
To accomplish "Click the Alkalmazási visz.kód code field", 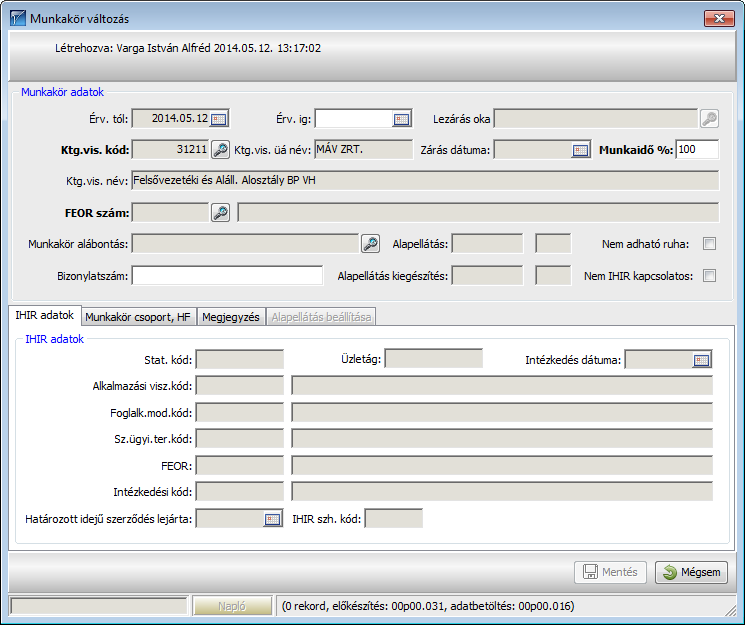I will [240, 386].
